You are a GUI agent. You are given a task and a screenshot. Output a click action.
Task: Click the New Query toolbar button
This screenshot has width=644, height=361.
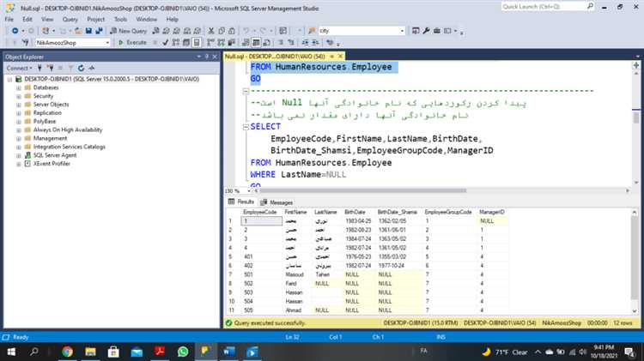[x=128, y=30]
